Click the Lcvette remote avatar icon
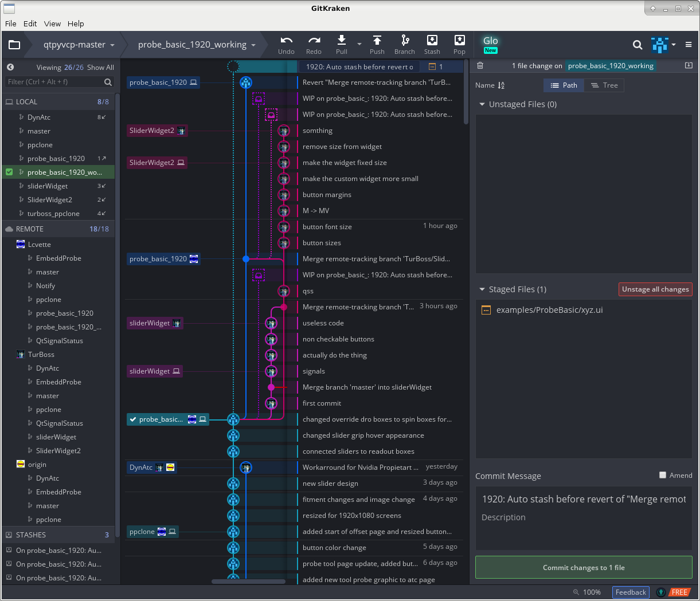This screenshot has height=601, width=700. (21, 245)
